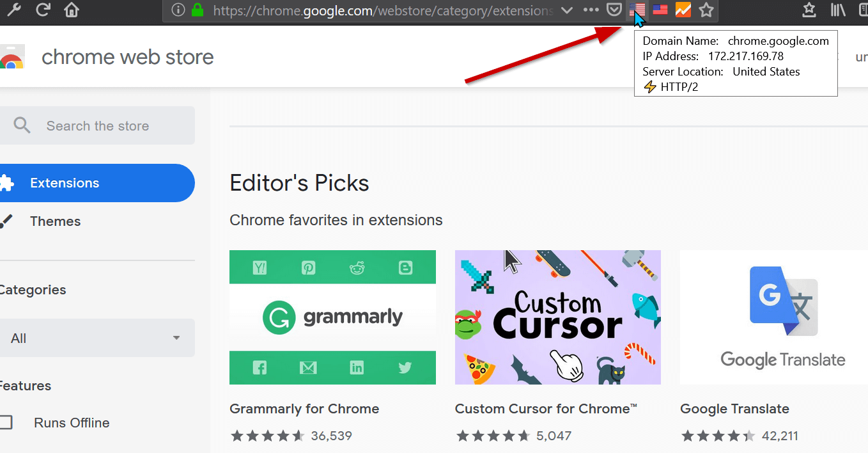Image resolution: width=868 pixels, height=453 pixels.
Task: Switch to the Themes category
Action: [x=55, y=221]
